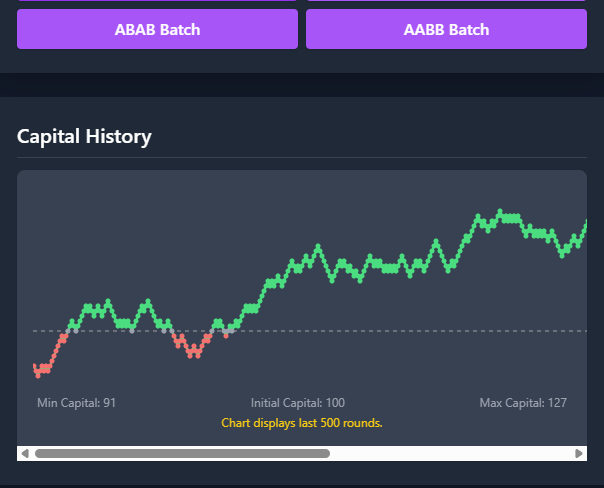Click the chart scrollbar's right arrow
The image size is (604, 488).
pyautogui.click(x=578, y=453)
